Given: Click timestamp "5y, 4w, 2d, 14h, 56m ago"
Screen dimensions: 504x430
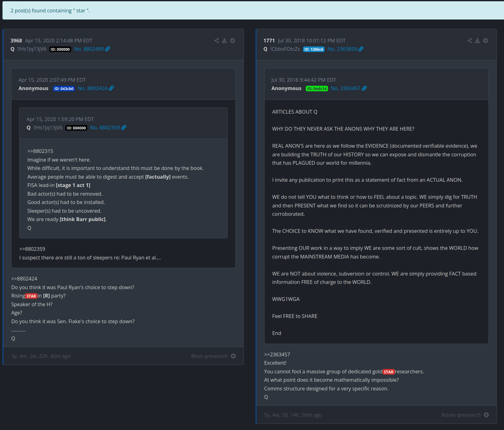Looking at the screenshot, I should (x=293, y=415).
